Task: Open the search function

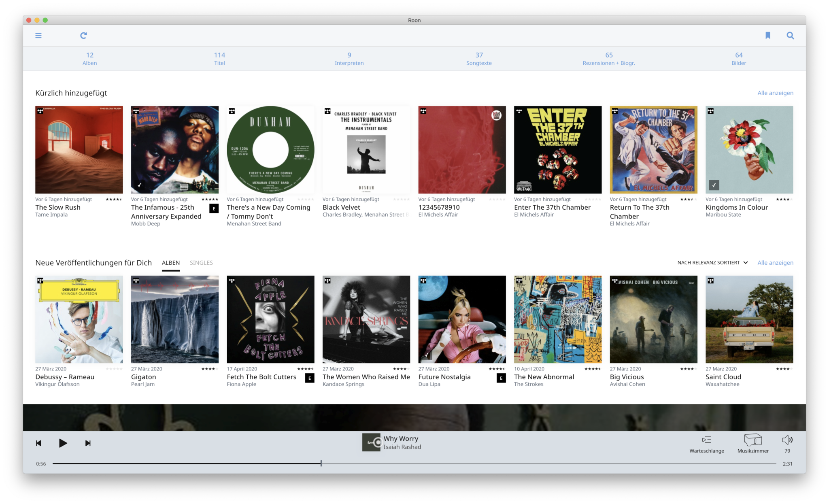Action: click(x=790, y=35)
